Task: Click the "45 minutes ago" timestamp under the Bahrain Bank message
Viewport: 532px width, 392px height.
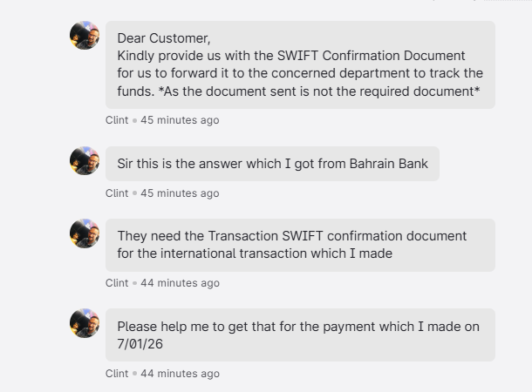Action: [x=180, y=193]
